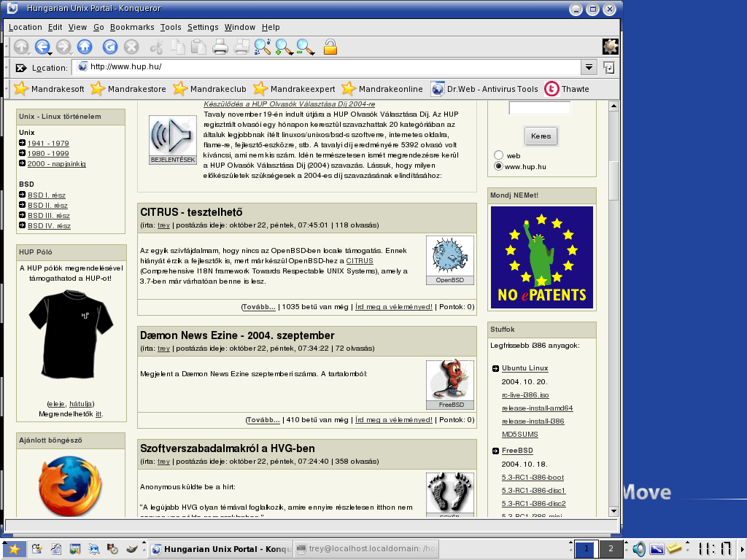This screenshot has width=747, height=560.
Task: Open the star start menu on the panel
Action: [15, 549]
